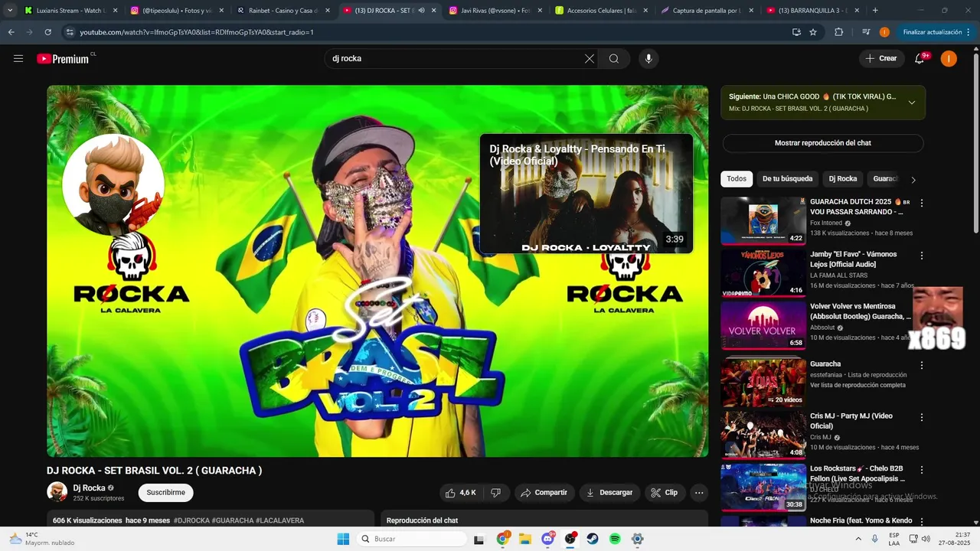The height and width of the screenshot is (551, 980).
Task: Open File Explorer from taskbar
Action: tap(525, 539)
